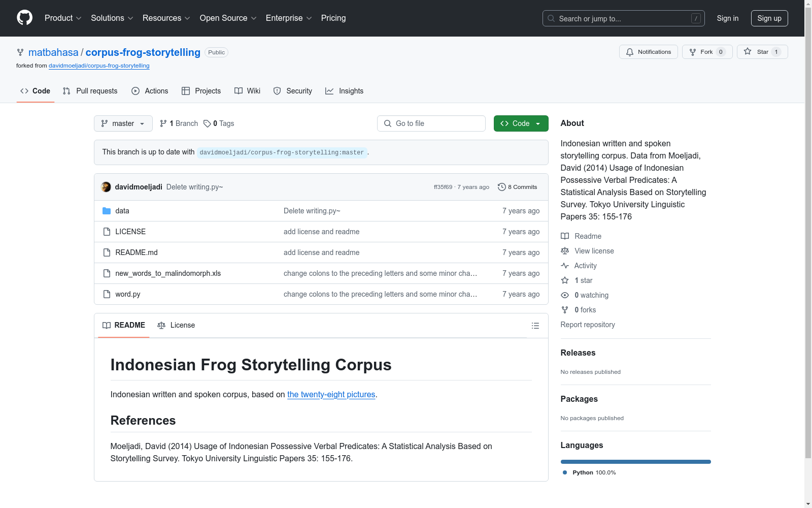
Task: Click the Sign up button
Action: coord(769,18)
